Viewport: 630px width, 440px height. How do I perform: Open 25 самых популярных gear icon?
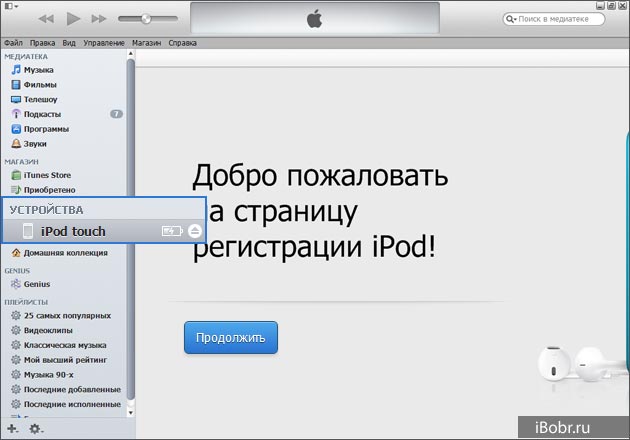click(x=16, y=315)
